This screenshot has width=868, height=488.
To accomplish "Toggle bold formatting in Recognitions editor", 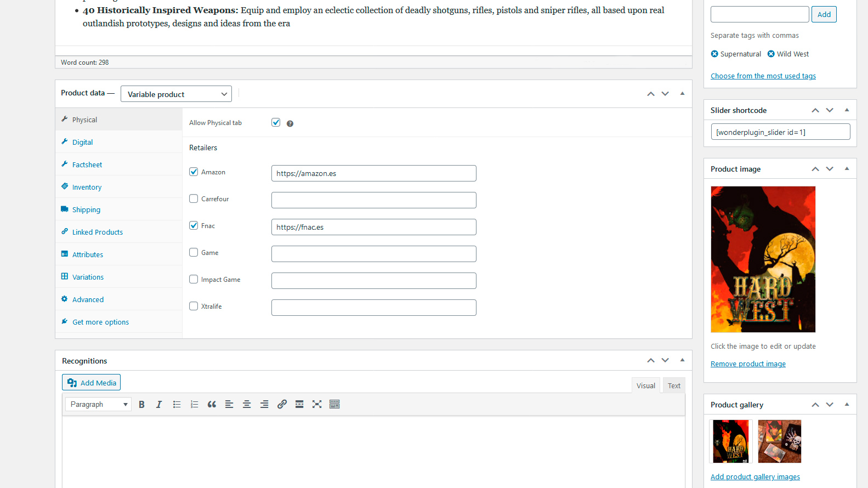I will coord(141,404).
